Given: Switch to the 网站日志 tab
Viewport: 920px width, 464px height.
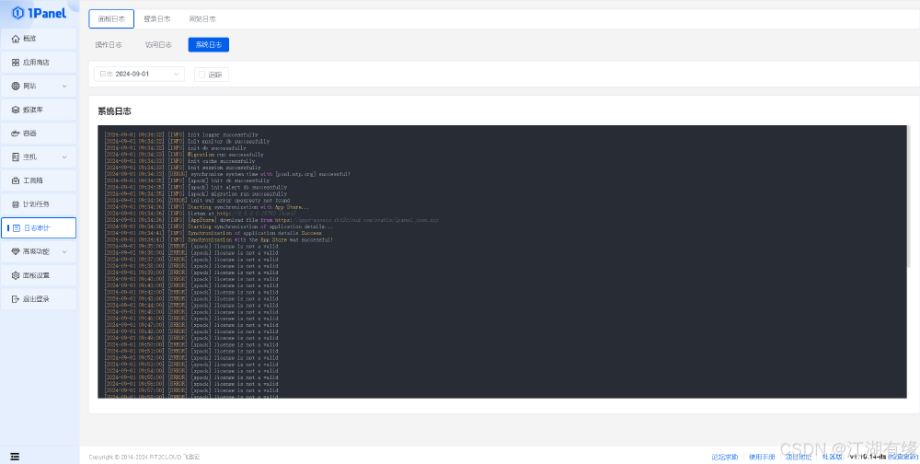Looking at the screenshot, I should tap(202, 19).
